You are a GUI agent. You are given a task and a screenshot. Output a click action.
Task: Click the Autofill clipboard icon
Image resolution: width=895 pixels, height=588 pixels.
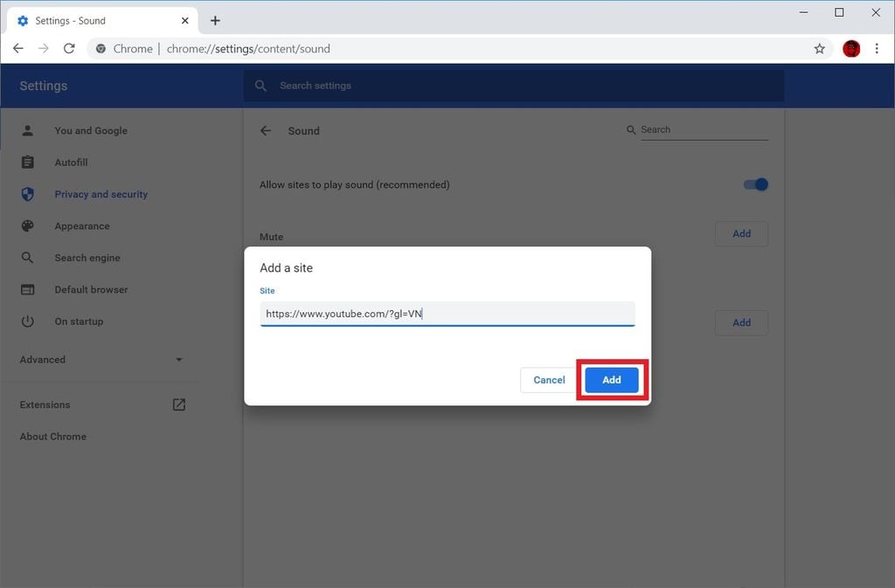tap(27, 163)
